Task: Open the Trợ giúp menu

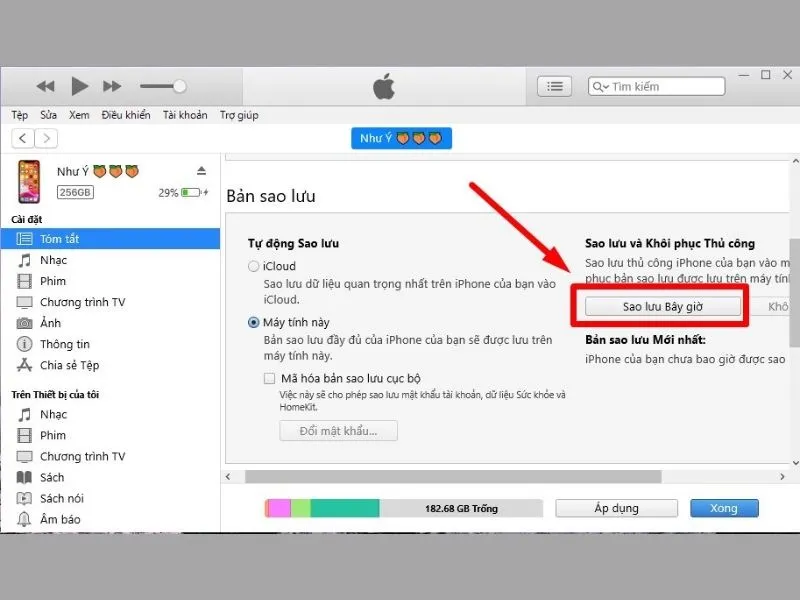Action: pos(239,115)
